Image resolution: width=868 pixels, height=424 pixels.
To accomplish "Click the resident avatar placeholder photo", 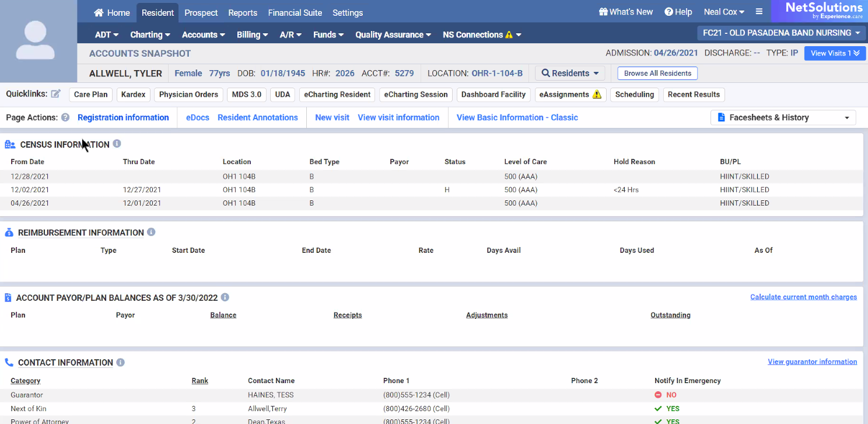I will (x=38, y=41).
